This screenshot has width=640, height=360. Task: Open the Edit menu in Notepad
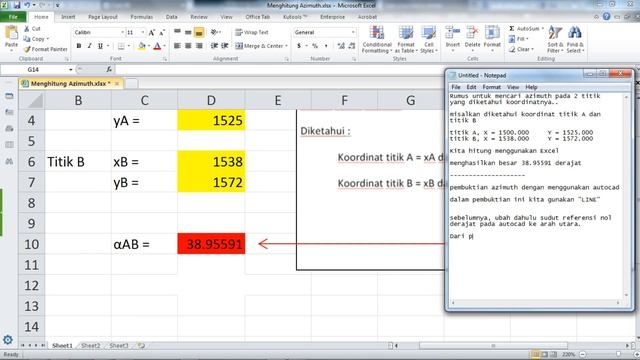pos(471,87)
